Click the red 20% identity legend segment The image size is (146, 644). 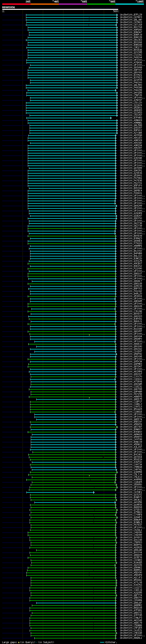(16, 4)
